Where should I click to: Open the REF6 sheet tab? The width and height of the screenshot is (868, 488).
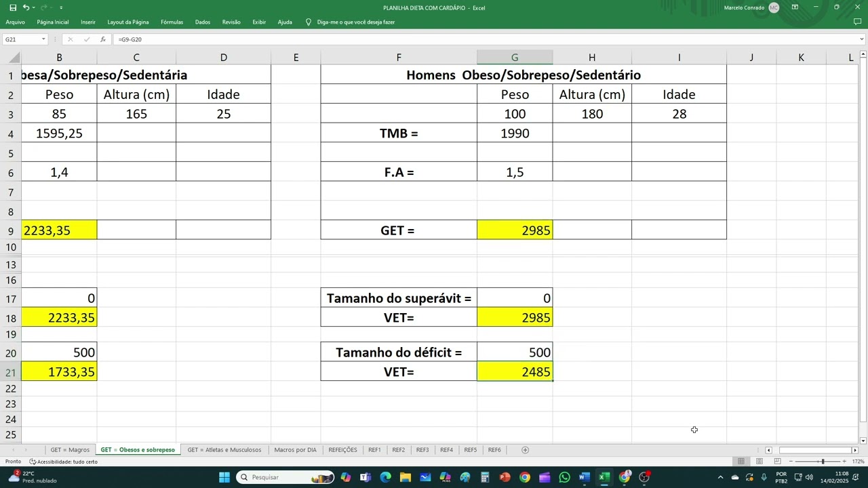tap(494, 450)
